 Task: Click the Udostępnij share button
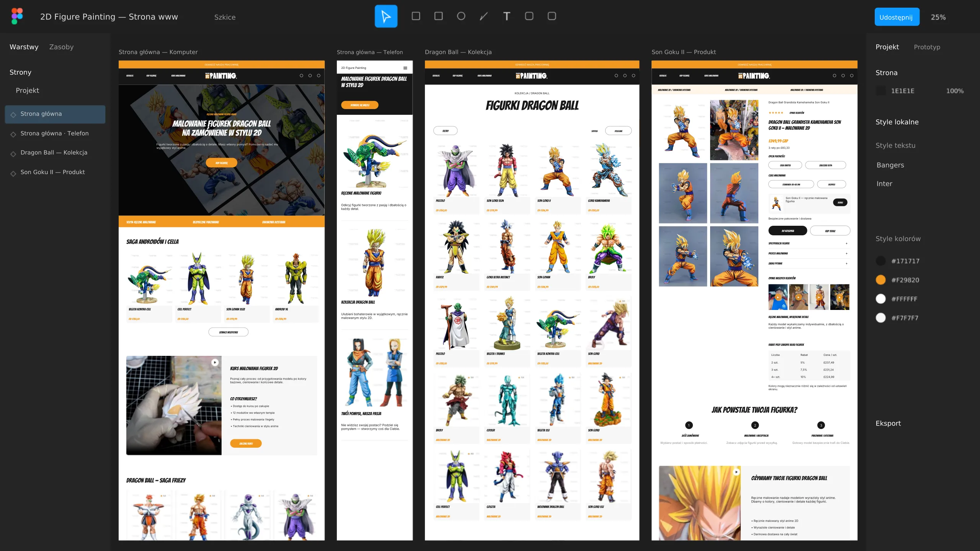[x=897, y=17]
